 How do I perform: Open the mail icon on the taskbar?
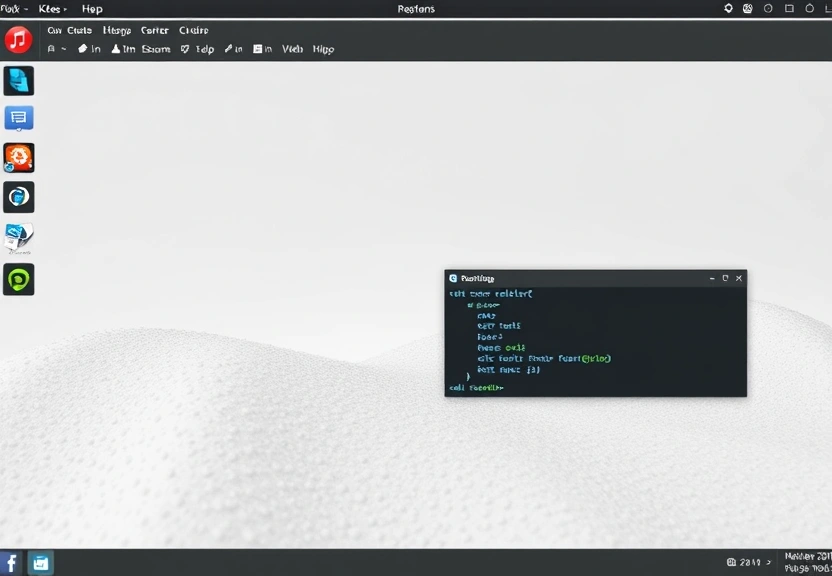38,562
